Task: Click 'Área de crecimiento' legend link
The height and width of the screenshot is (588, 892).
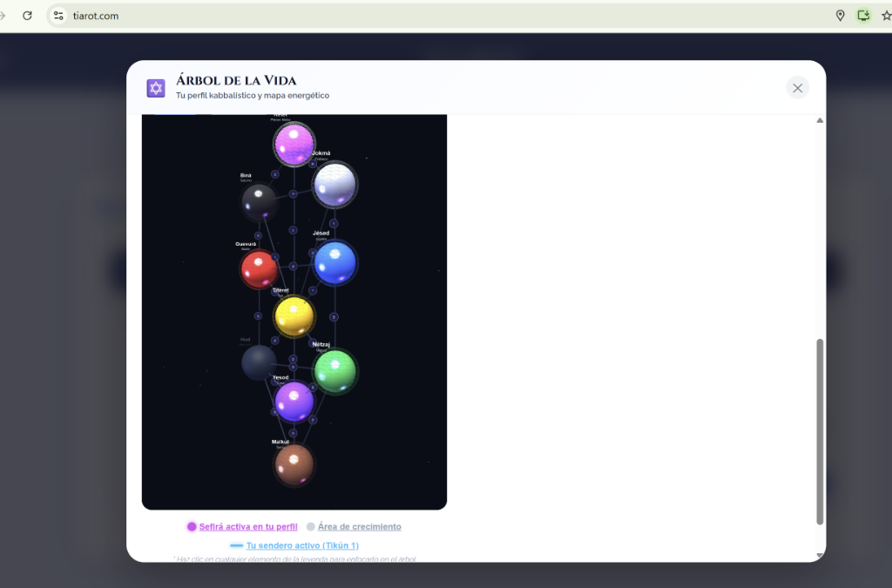Action: pyautogui.click(x=360, y=526)
